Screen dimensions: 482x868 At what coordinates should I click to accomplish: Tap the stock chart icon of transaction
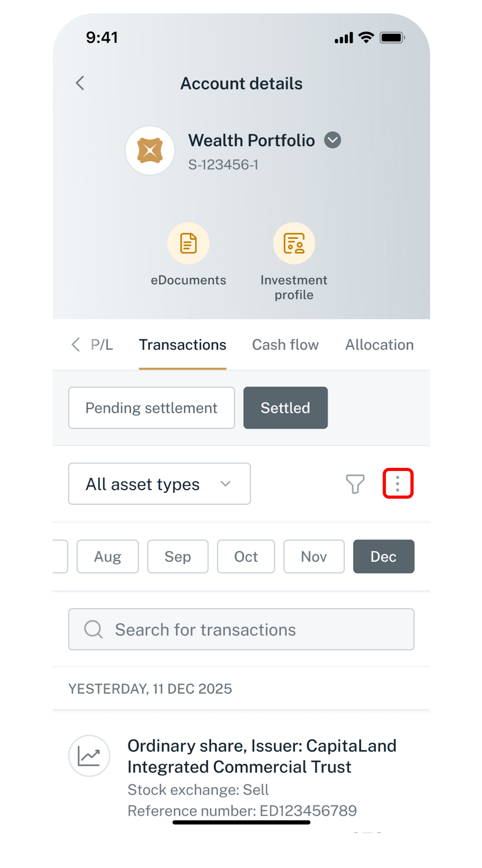click(89, 756)
